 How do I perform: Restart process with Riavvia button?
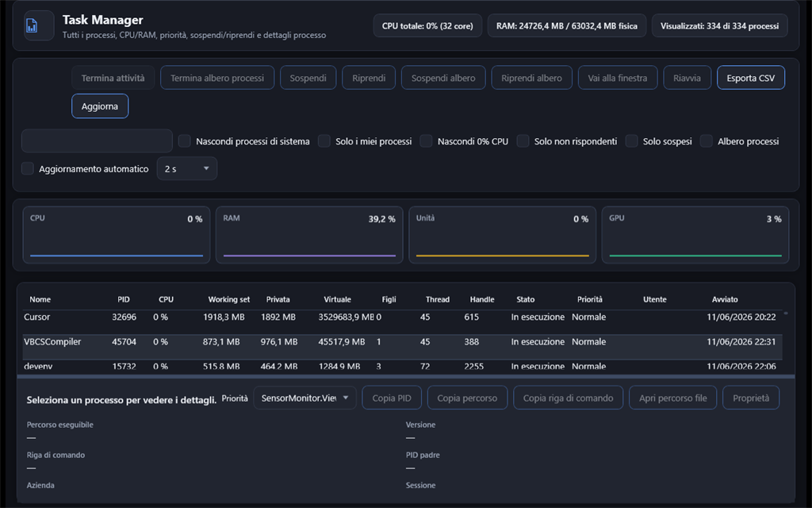pos(687,78)
